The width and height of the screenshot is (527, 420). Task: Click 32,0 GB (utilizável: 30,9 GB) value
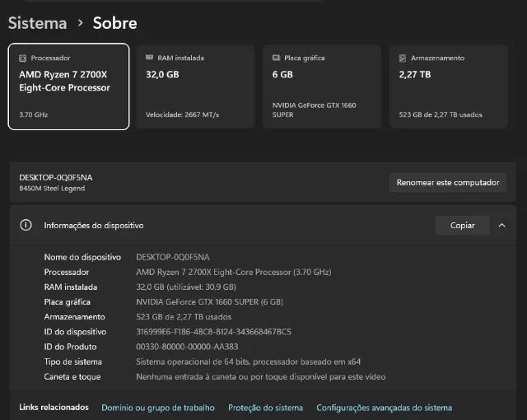(186, 287)
